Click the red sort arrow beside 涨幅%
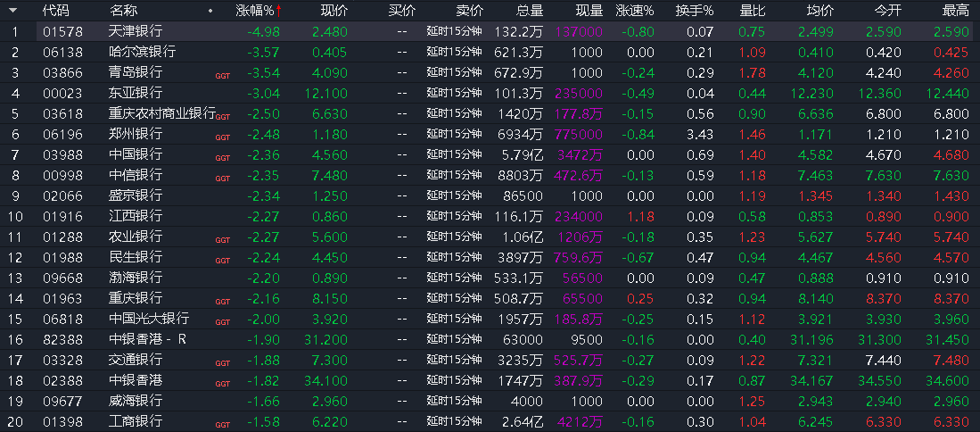 [279, 11]
